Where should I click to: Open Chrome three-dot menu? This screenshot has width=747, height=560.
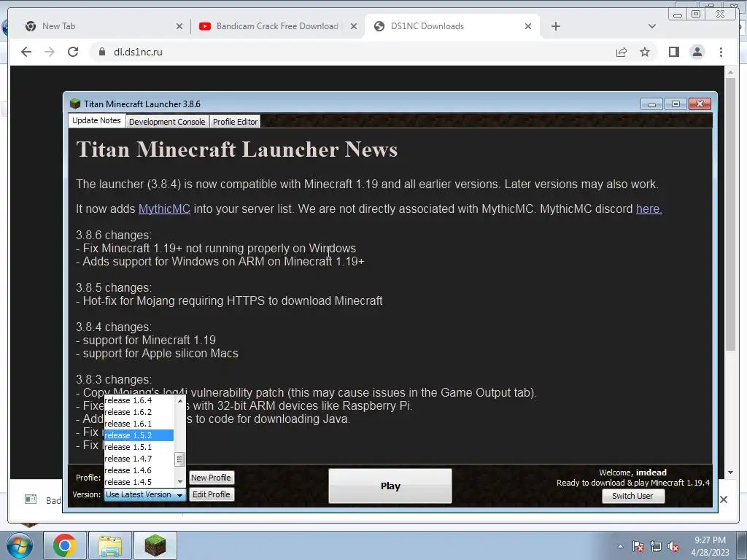click(x=721, y=52)
